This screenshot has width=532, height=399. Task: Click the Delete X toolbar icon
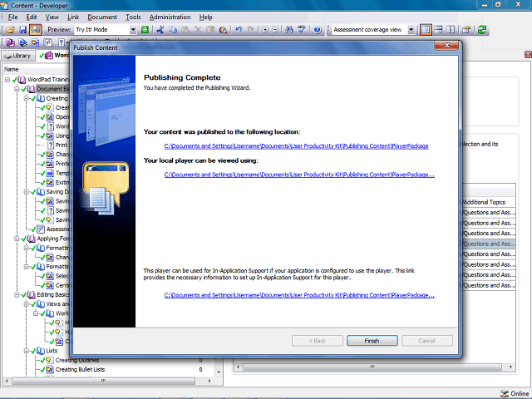click(x=198, y=30)
